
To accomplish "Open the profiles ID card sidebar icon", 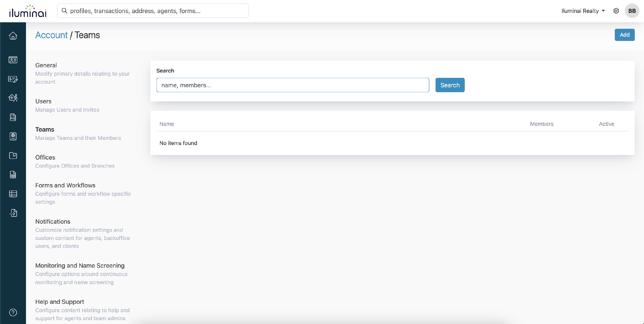I will (x=13, y=60).
